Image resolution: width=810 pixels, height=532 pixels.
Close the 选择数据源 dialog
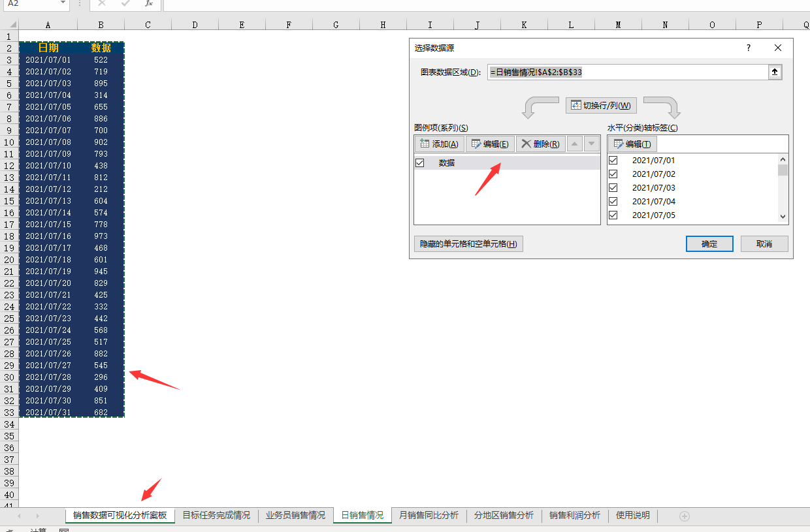pos(777,48)
